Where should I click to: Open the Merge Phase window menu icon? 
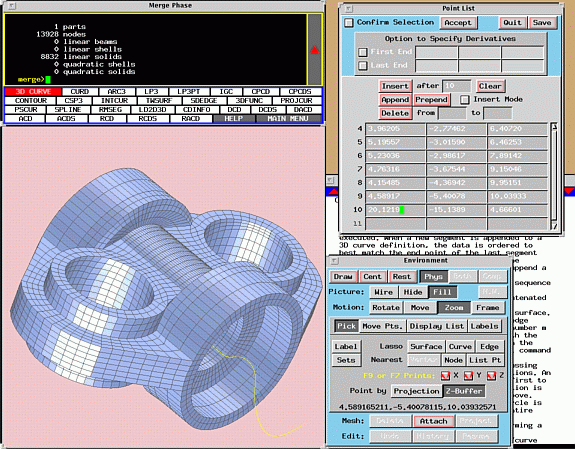(11, 5)
